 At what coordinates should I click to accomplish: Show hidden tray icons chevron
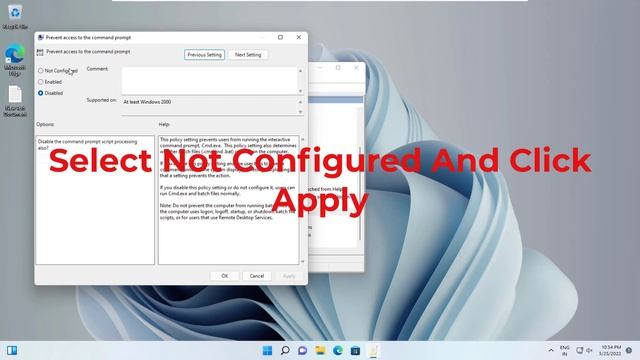point(551,350)
